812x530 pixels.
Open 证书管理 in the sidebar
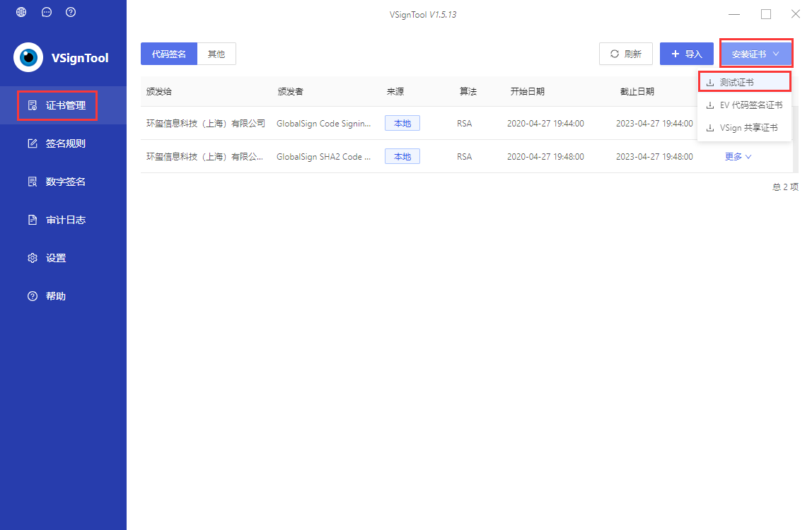63,105
